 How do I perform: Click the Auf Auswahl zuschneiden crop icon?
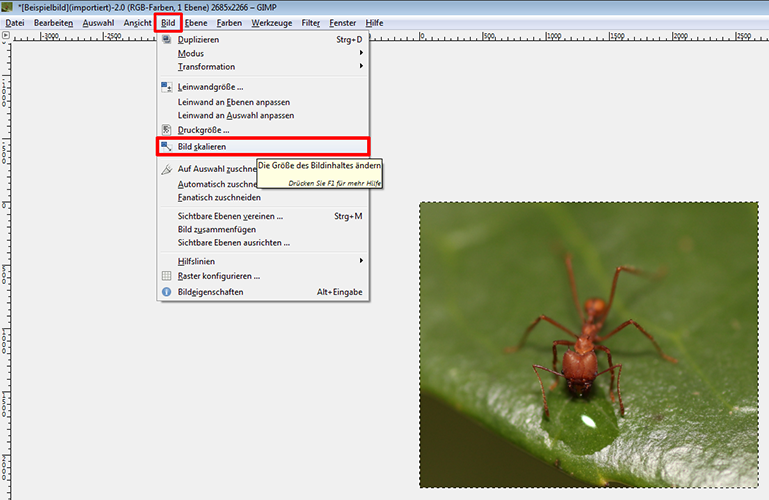(167, 169)
